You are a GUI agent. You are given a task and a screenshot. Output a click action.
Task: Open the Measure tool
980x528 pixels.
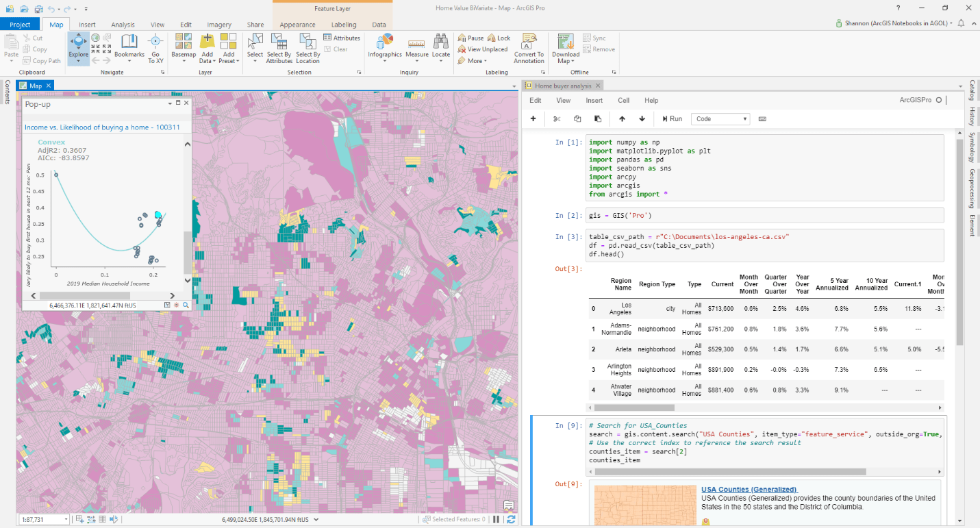click(x=417, y=46)
